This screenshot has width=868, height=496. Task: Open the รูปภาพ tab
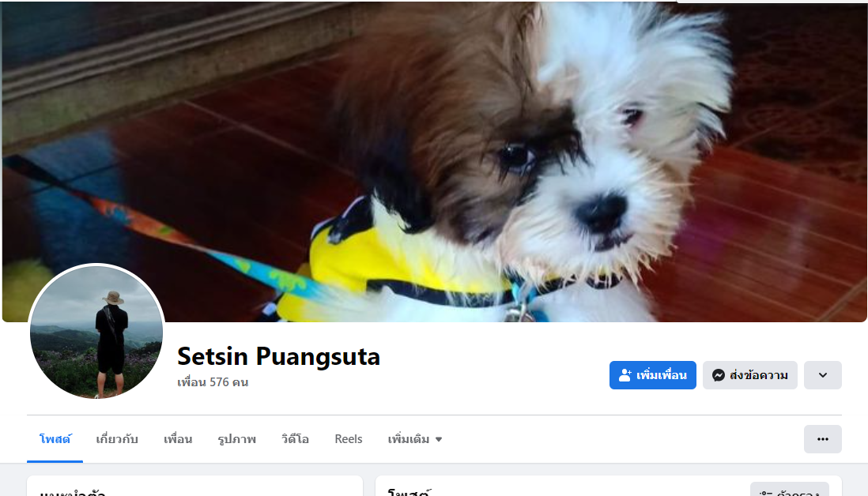pos(236,439)
